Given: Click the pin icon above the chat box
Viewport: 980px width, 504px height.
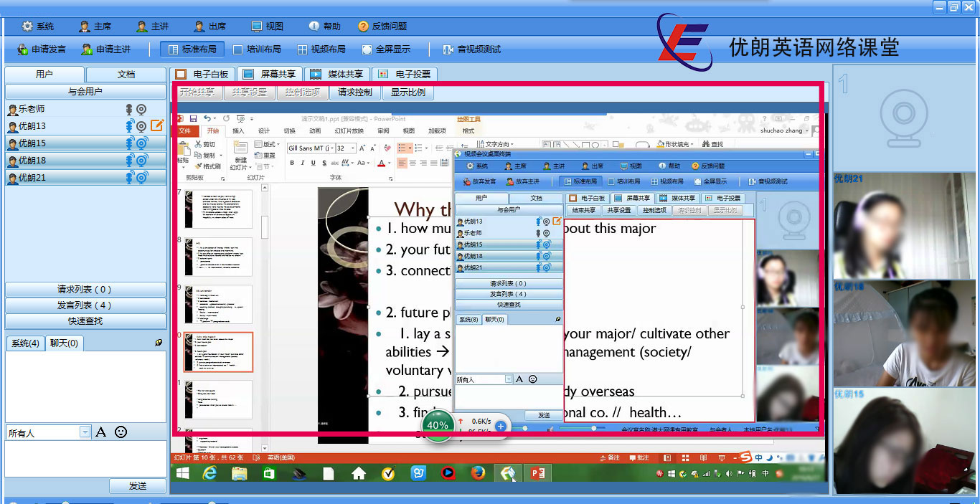Looking at the screenshot, I should coord(159,343).
